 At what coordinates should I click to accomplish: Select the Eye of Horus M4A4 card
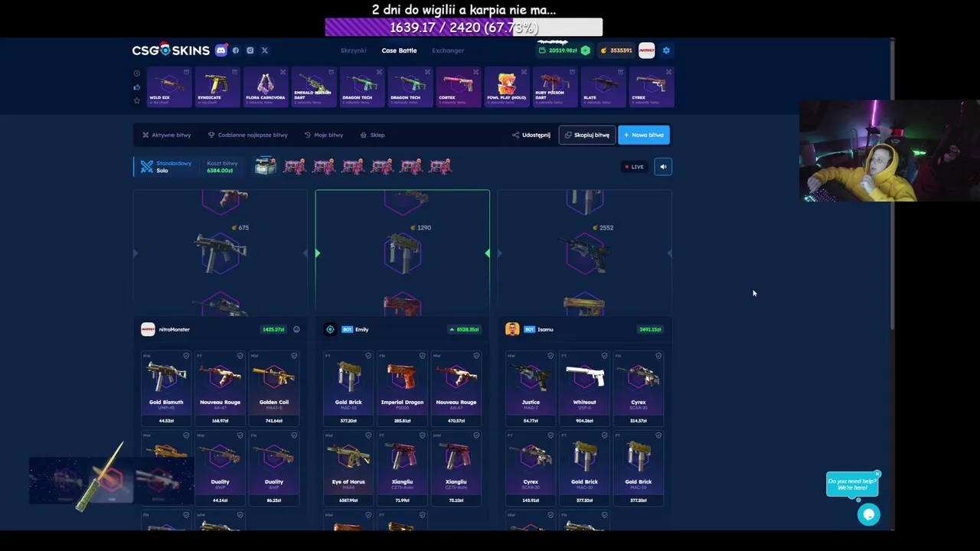[348, 468]
